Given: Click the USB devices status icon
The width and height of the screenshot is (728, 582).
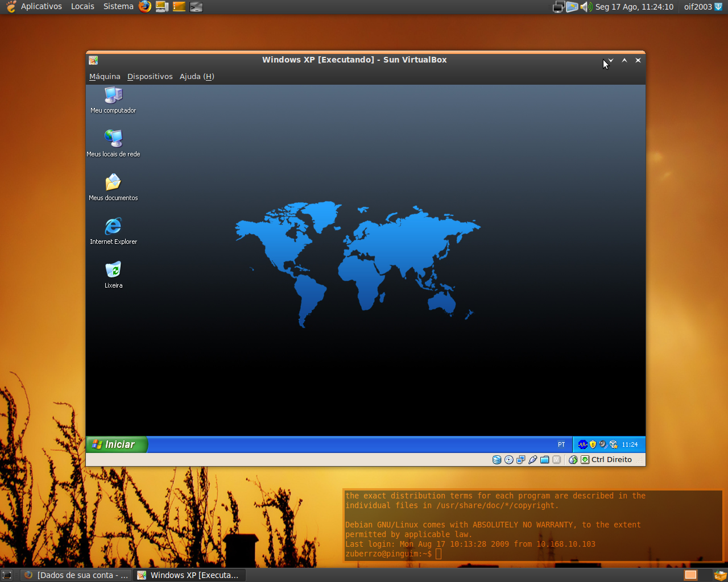Looking at the screenshot, I should coord(532,460).
